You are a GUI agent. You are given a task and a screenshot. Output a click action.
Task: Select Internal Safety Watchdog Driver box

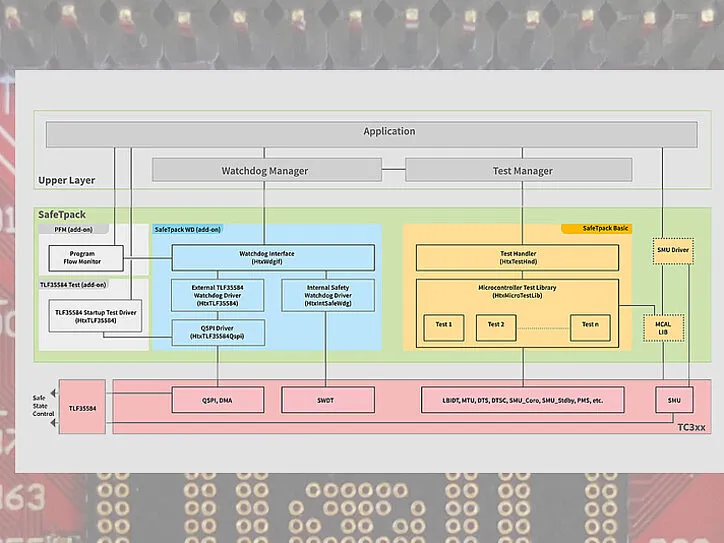328,295
